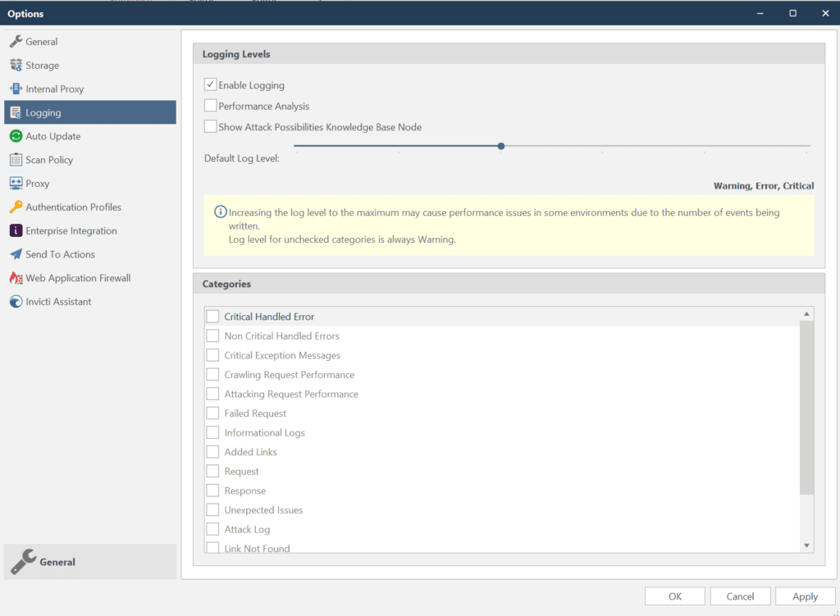Open Send To Actions via its icon
The width and height of the screenshot is (840, 616).
tap(18, 254)
